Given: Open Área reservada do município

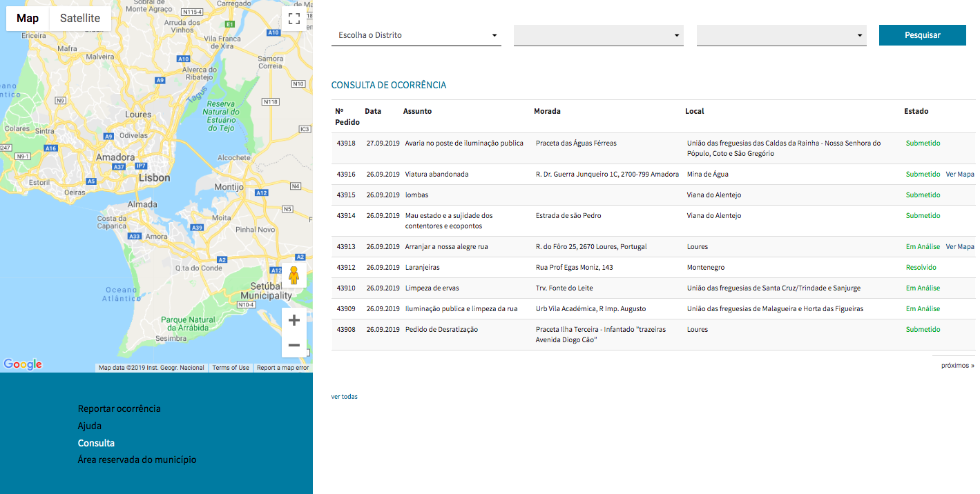Looking at the screenshot, I should coord(137,460).
